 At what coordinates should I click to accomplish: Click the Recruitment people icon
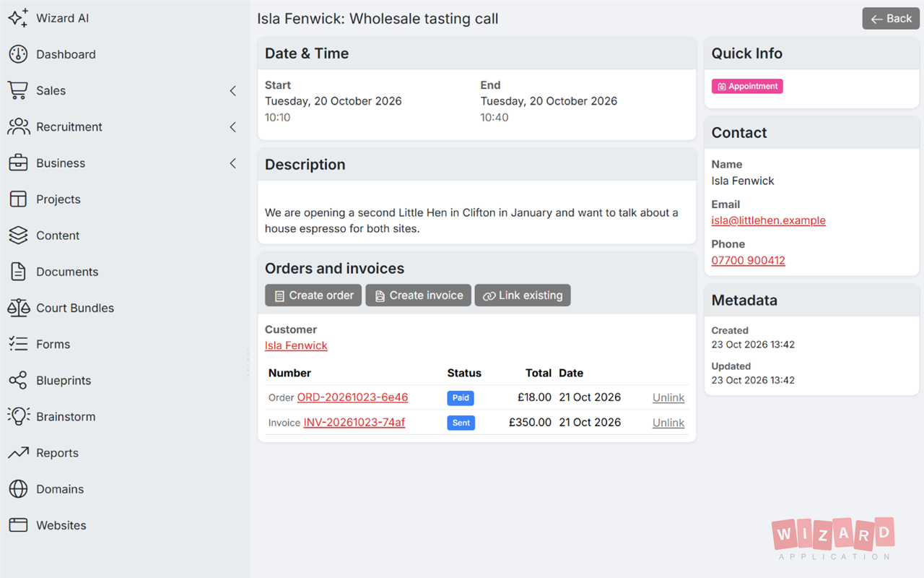(18, 126)
